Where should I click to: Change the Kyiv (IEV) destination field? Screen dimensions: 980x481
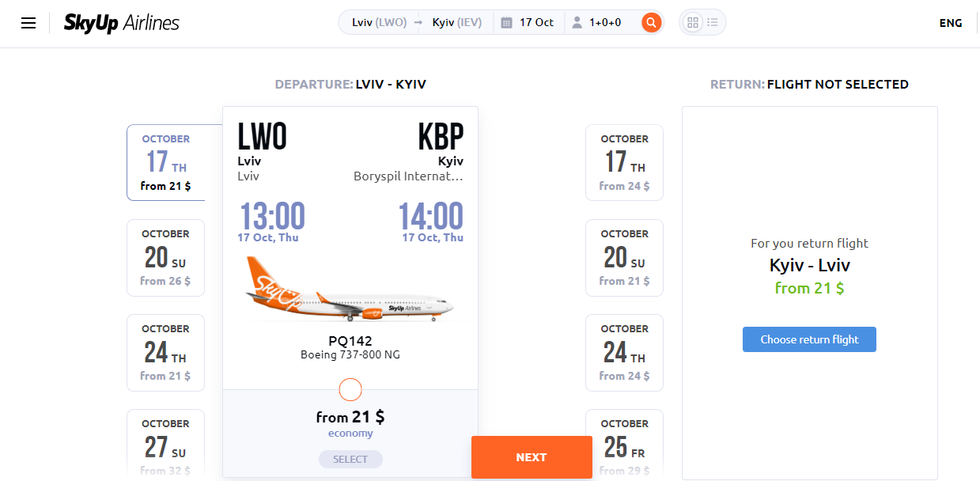457,22
